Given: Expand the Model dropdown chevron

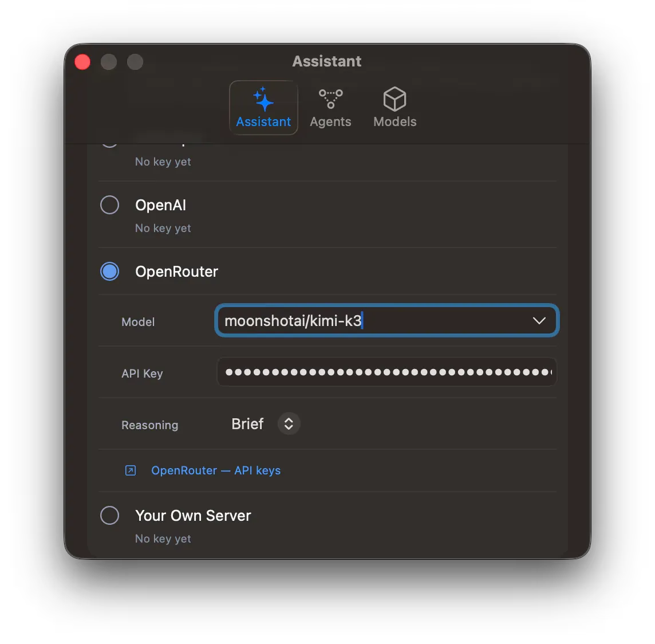Looking at the screenshot, I should click(539, 320).
